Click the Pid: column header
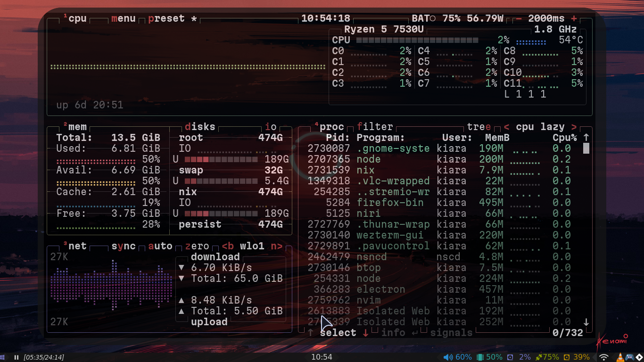The image size is (644, 362). click(x=338, y=138)
